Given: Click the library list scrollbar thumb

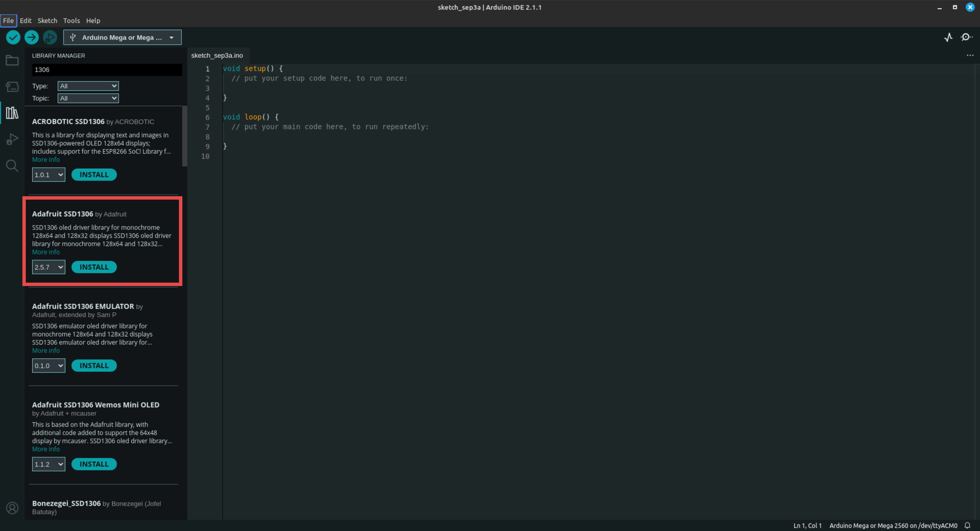Looking at the screenshot, I should pos(185,136).
